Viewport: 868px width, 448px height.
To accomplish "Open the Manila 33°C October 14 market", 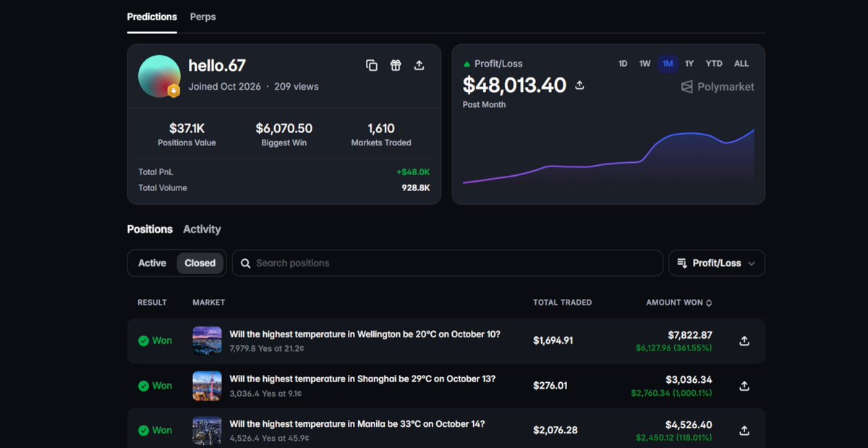I will [357, 424].
